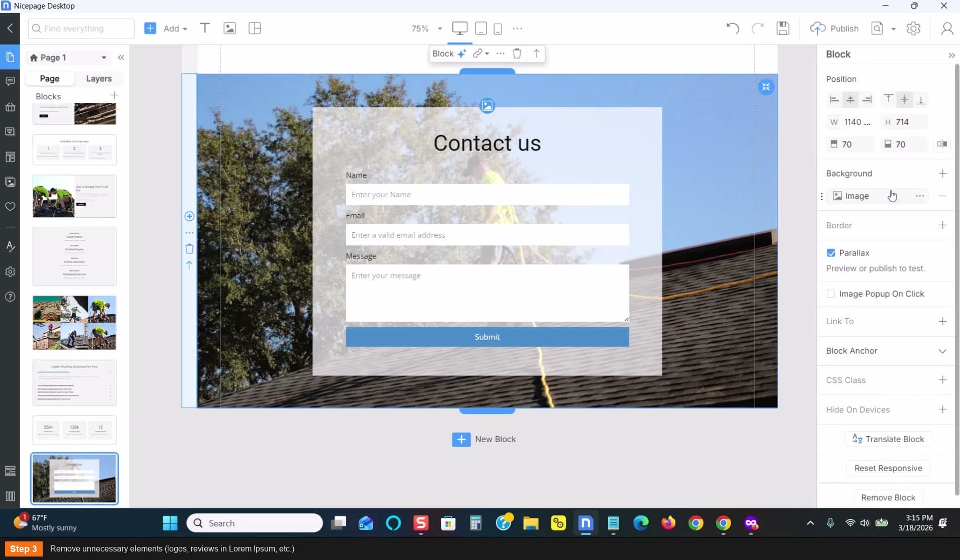Align block content center horizontally
This screenshot has width=960, height=560.
click(850, 99)
